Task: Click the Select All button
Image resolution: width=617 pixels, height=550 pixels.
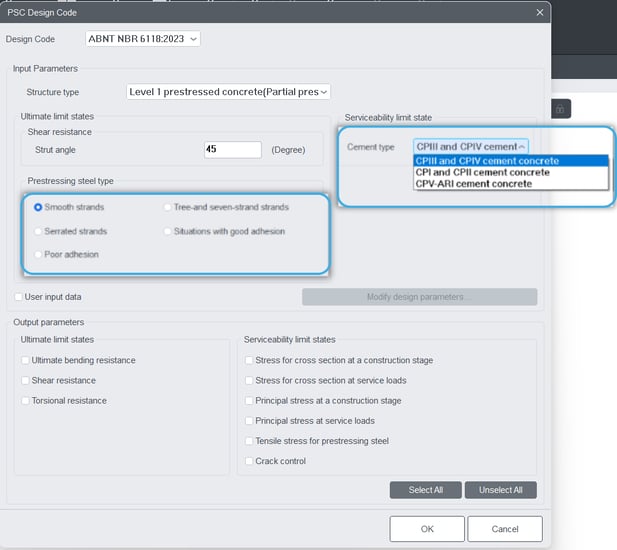Action: point(425,490)
